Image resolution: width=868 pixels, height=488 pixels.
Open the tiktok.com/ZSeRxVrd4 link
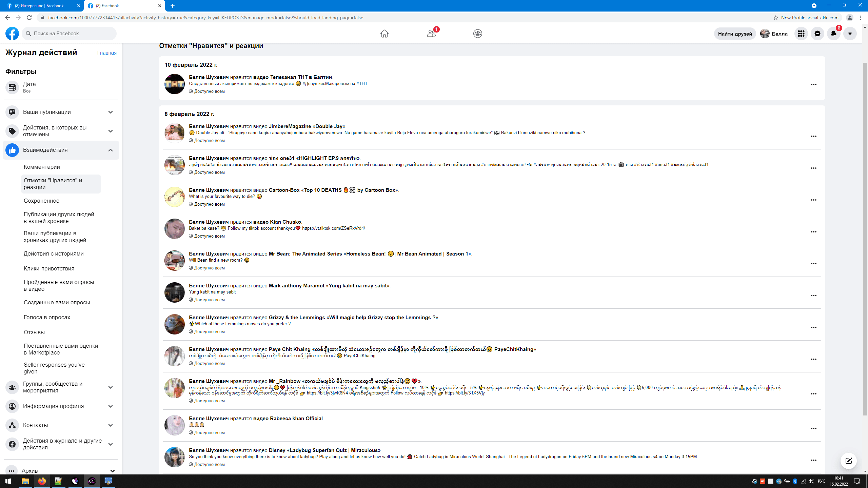(333, 228)
